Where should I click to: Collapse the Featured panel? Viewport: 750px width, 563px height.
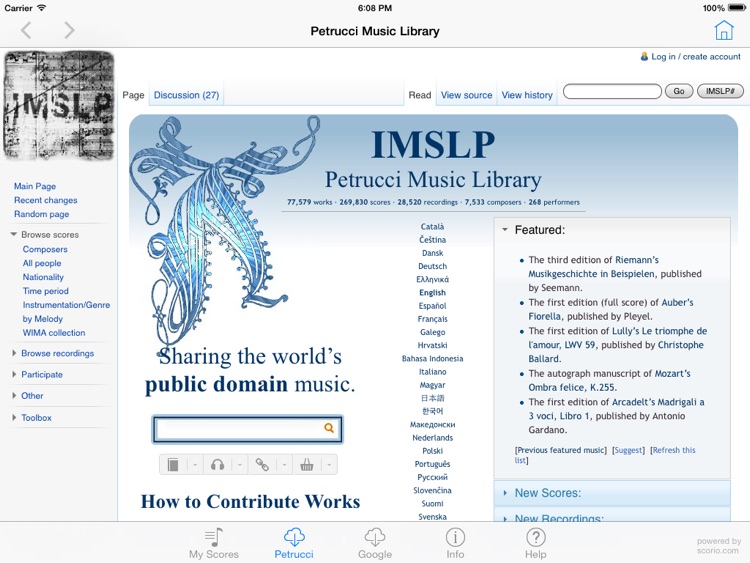click(x=505, y=230)
